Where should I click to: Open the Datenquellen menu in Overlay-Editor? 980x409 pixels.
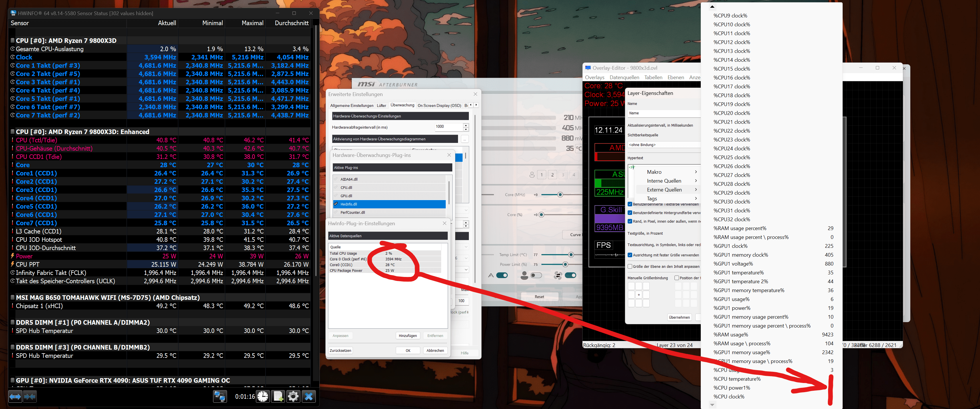(624, 77)
